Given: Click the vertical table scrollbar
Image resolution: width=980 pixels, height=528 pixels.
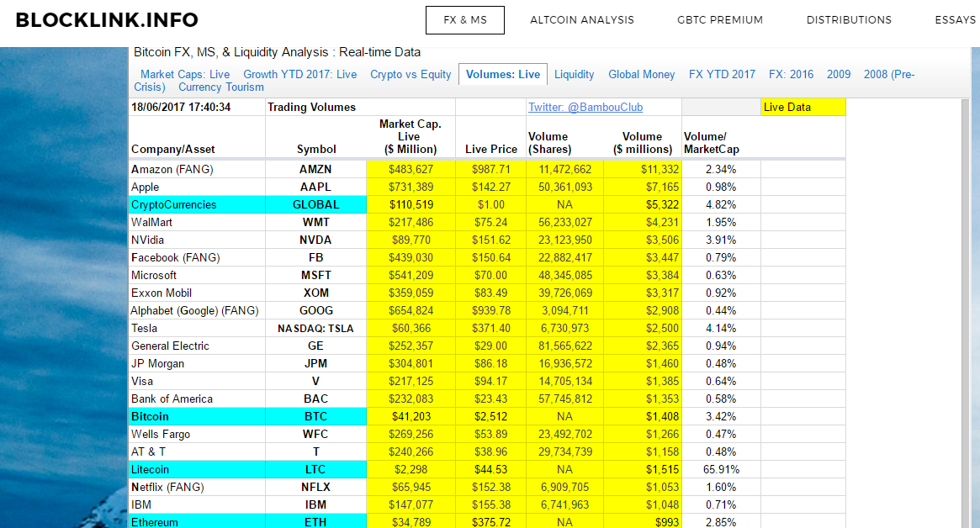Looking at the screenshot, I should point(966,313).
